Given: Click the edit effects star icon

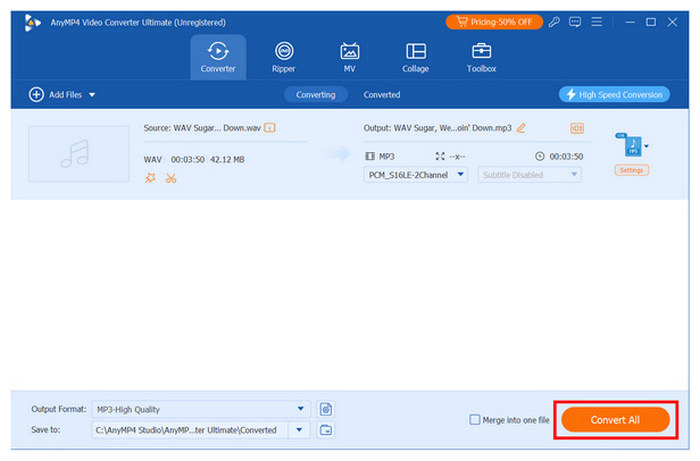Looking at the screenshot, I should pyautogui.click(x=150, y=178).
